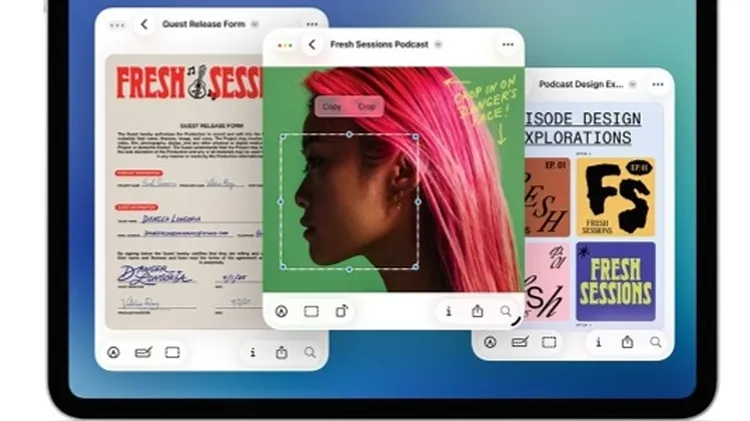Open the orange EP. 01 cover thumbnail
Image resolution: width=750 pixels, height=421 pixels.
(x=548, y=197)
